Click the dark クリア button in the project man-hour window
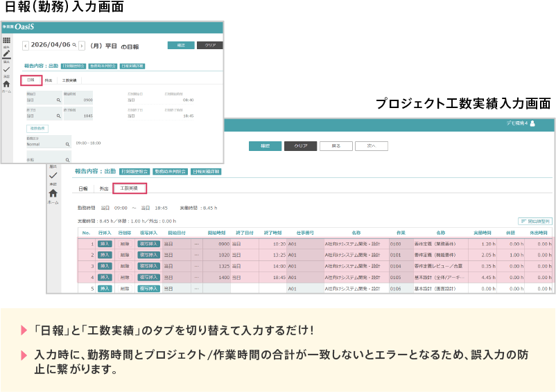 tap(300, 146)
